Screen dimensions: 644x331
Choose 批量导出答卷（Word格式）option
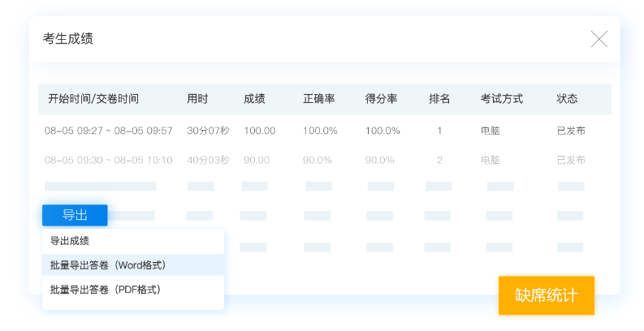[107, 265]
